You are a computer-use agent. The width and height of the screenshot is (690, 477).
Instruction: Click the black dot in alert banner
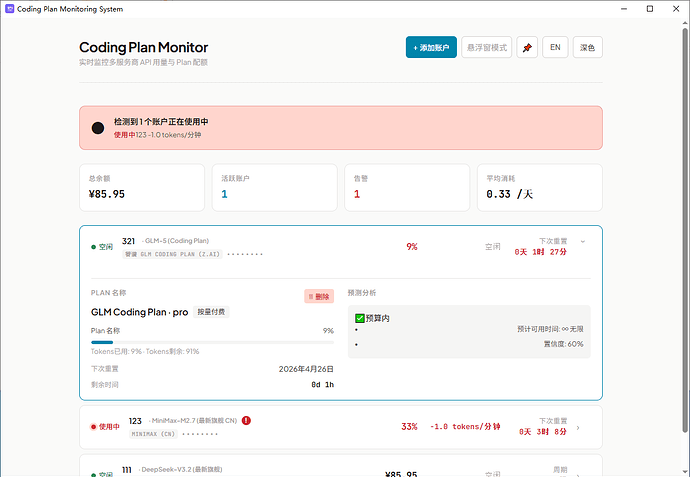(x=98, y=128)
